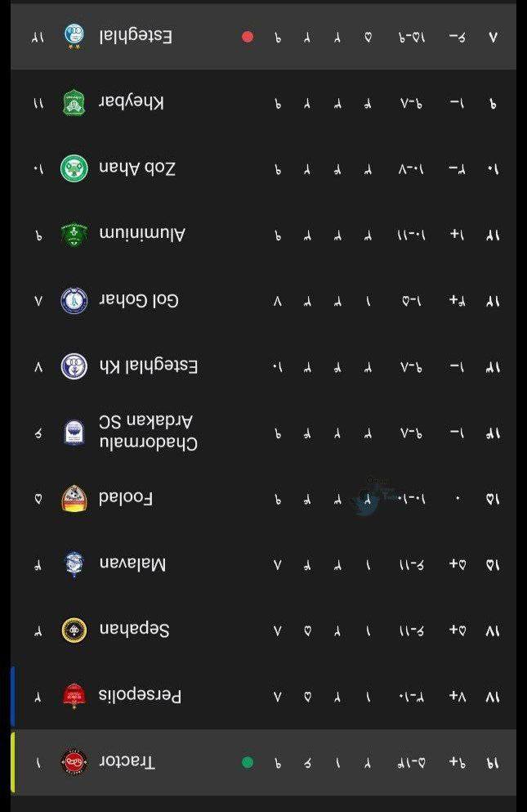Click the yellow Sepahan club logo
Viewport: 527px width, 812px height.
tap(74, 630)
